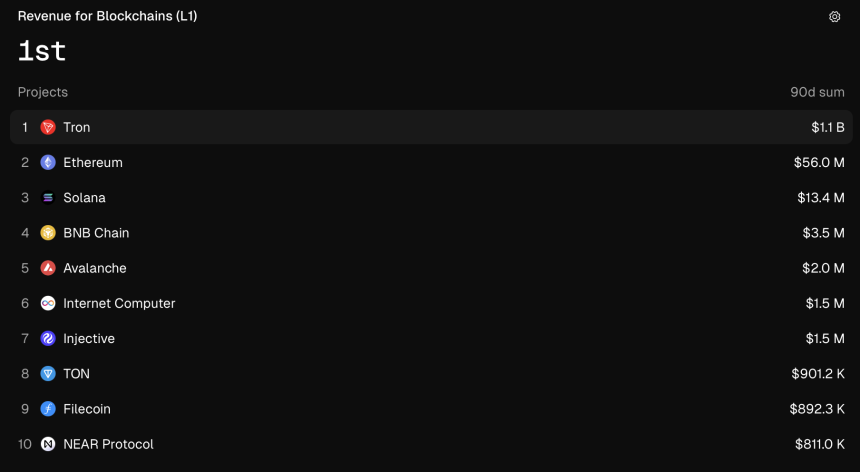Select the Solana project name
Viewport: 860px width, 472px height.
(84, 197)
